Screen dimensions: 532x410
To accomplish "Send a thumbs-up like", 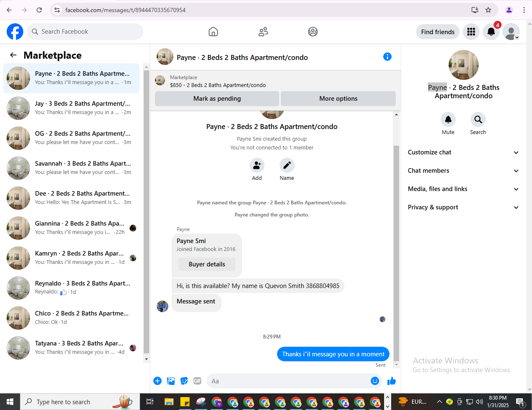I will pos(392,381).
